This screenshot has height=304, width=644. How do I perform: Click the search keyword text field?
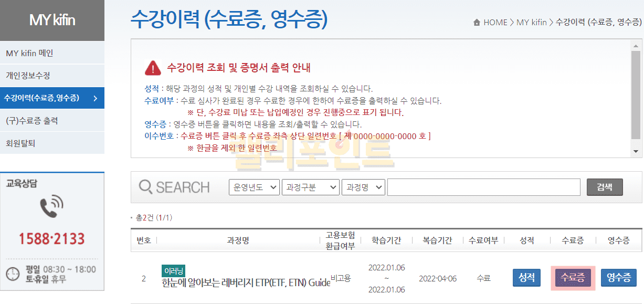coord(483,187)
